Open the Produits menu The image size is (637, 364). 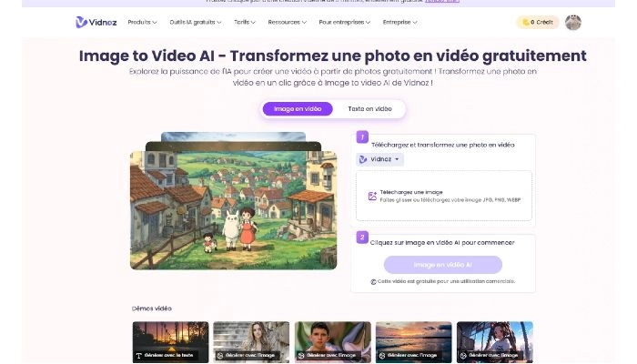tap(142, 22)
